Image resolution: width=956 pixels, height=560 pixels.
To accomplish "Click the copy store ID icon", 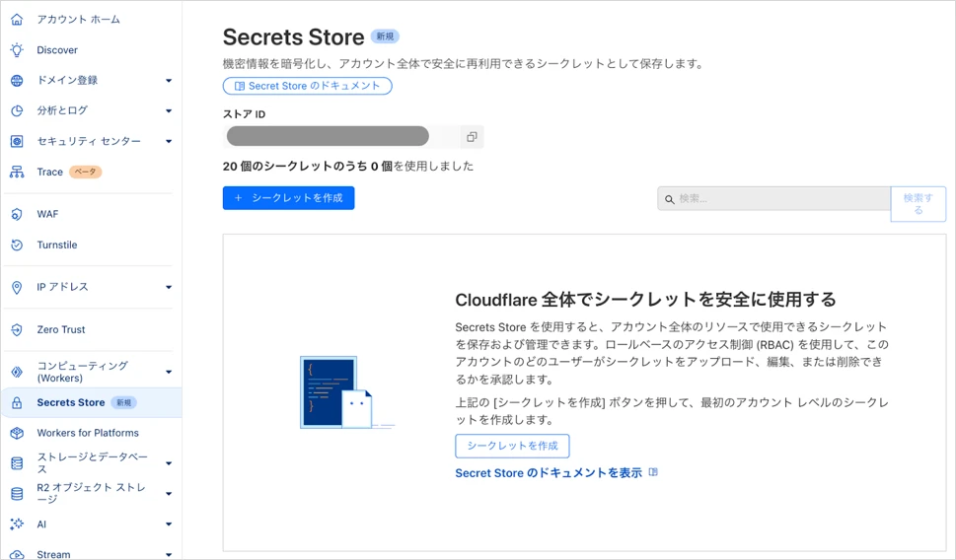I will click(x=472, y=137).
